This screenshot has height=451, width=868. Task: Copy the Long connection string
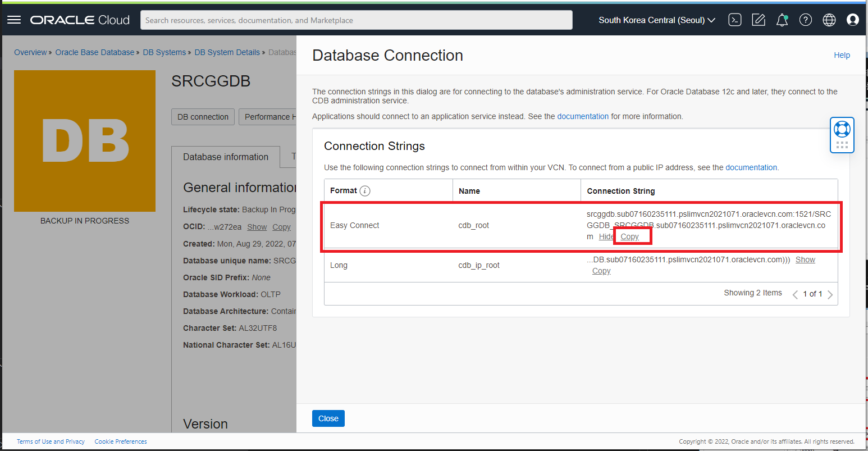601,271
